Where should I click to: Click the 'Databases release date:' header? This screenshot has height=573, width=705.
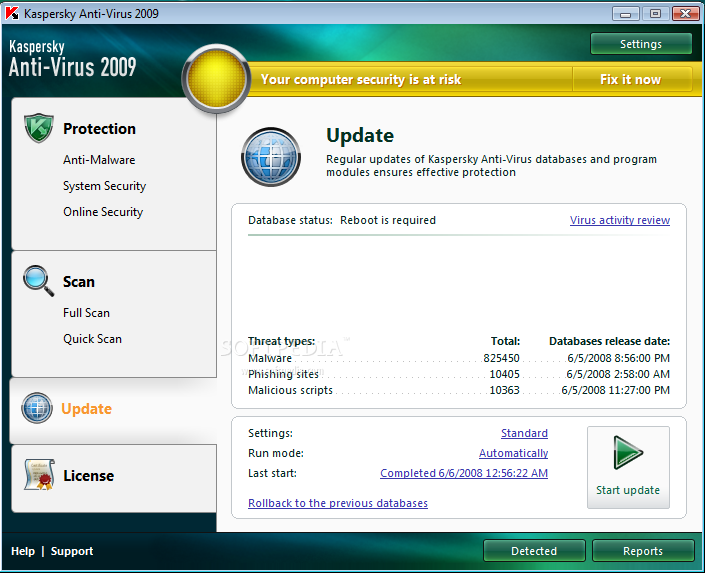pyautogui.click(x=609, y=341)
